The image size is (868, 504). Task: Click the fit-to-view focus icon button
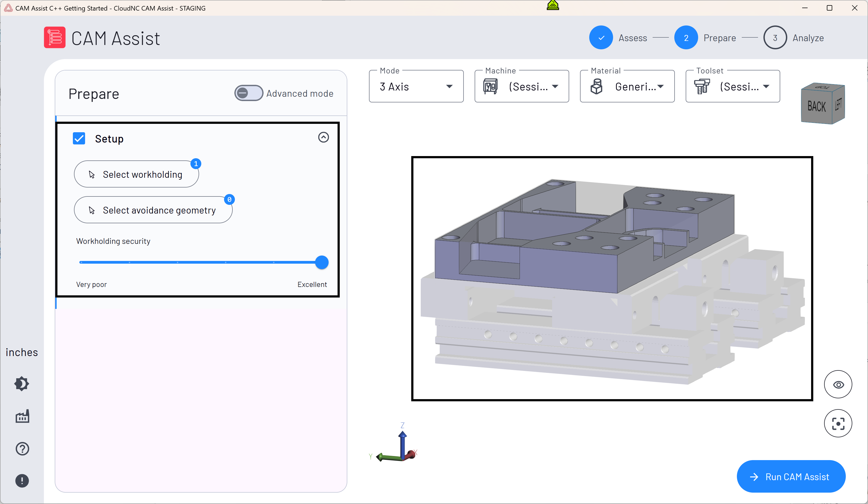click(x=838, y=424)
